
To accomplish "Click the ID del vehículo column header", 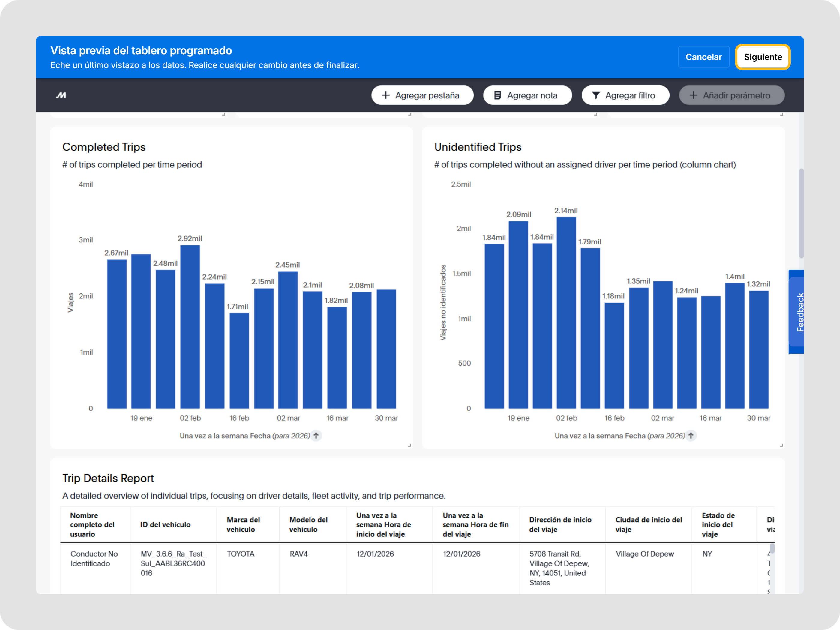I will click(165, 524).
